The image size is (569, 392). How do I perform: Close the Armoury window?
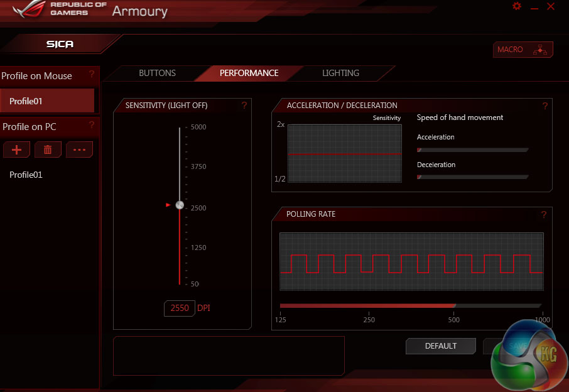click(x=551, y=6)
